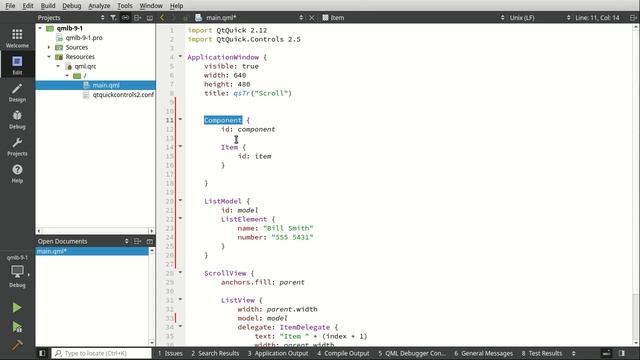The height and width of the screenshot is (360, 640).
Task: Open the Window menu
Action: point(151,6)
